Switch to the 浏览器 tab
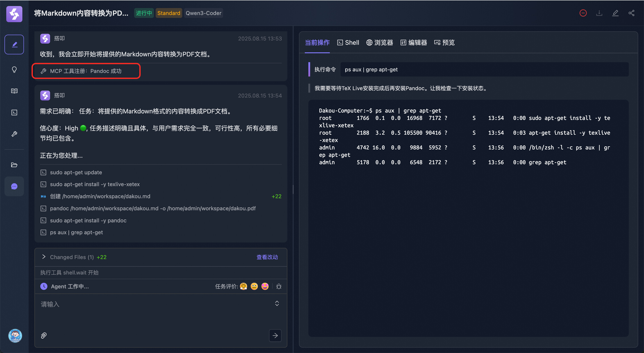The image size is (644, 353). tap(379, 43)
